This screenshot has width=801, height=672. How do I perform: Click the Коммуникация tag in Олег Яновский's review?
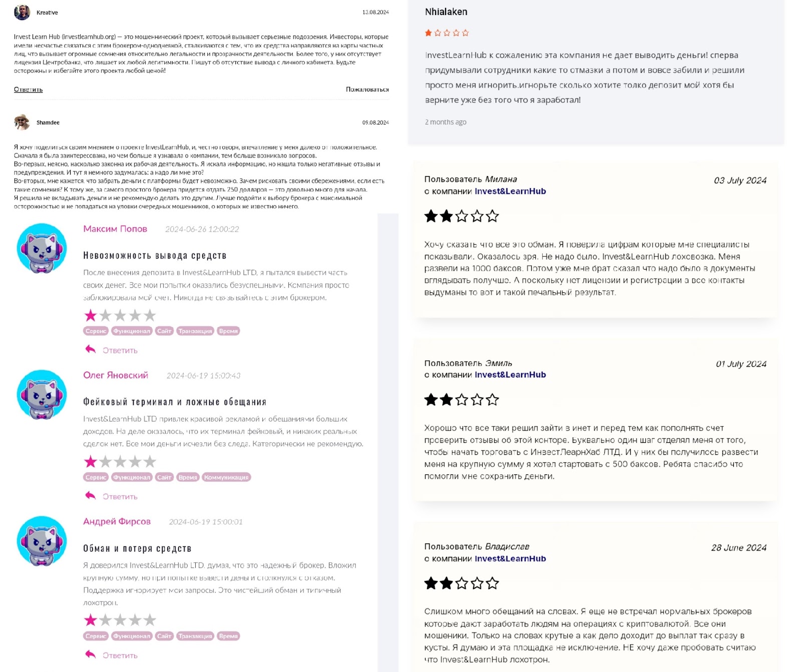(x=226, y=477)
